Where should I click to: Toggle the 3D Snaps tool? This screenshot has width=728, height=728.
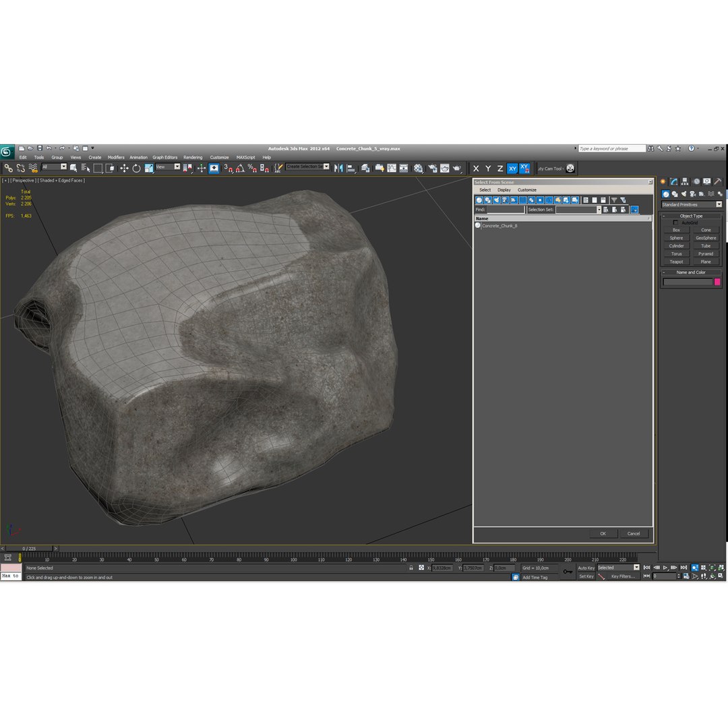[x=228, y=168]
